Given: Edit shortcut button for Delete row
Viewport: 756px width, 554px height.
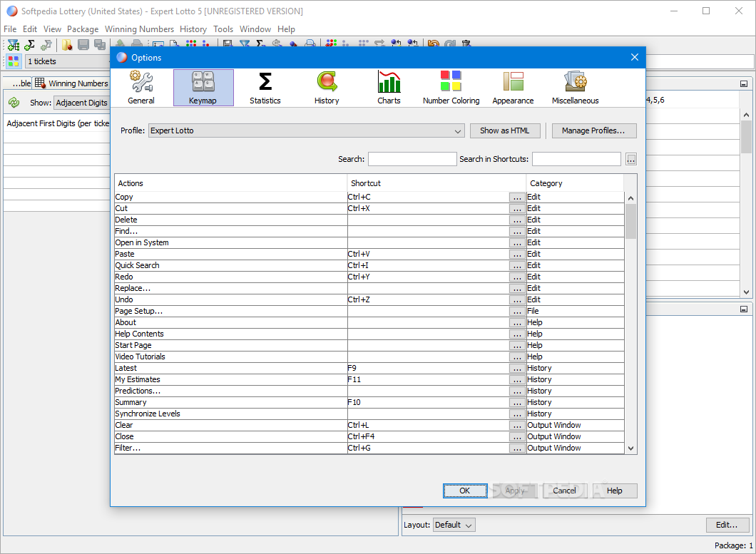Looking at the screenshot, I should tap(517, 220).
